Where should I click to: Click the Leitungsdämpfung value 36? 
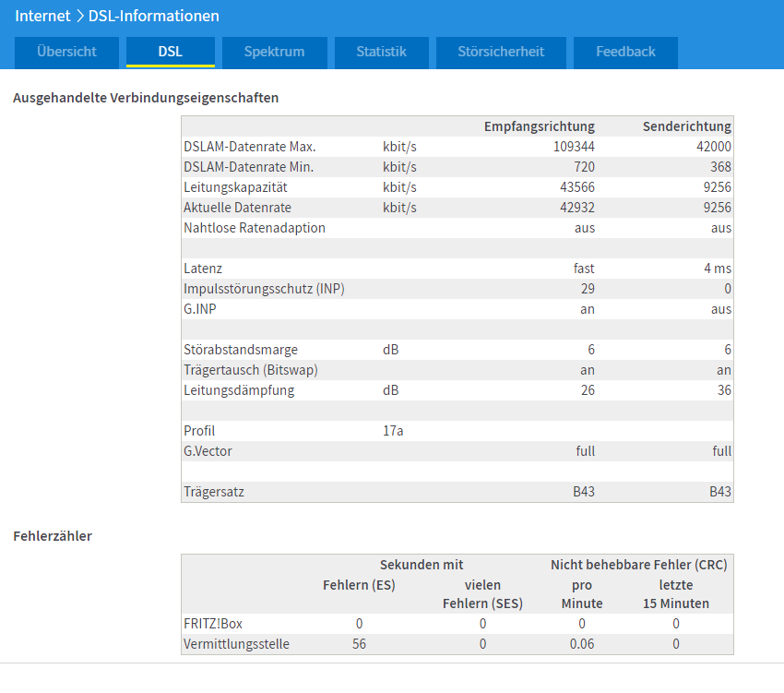[x=724, y=390]
